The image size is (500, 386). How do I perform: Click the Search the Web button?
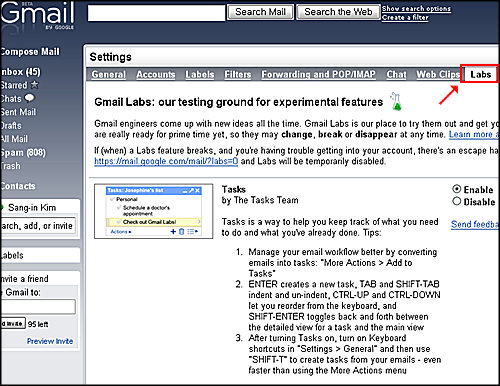(338, 12)
